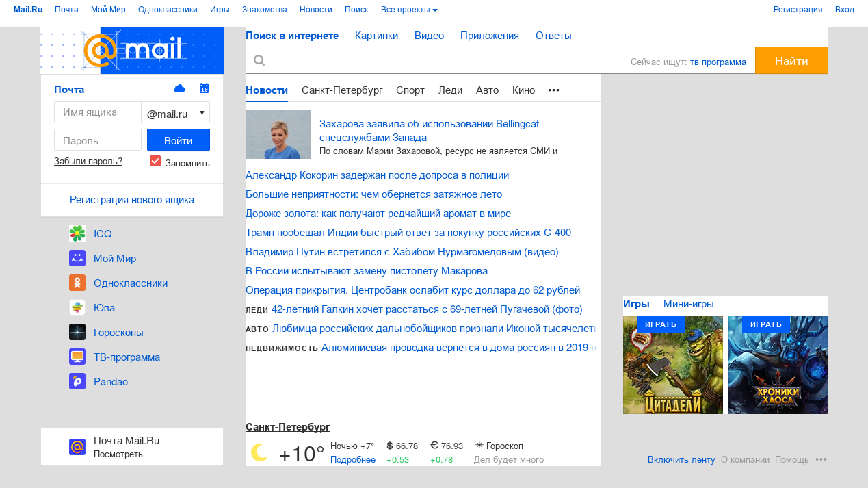Click Забыли пароль? link
Screen dimensions: 868x488
click(x=88, y=162)
